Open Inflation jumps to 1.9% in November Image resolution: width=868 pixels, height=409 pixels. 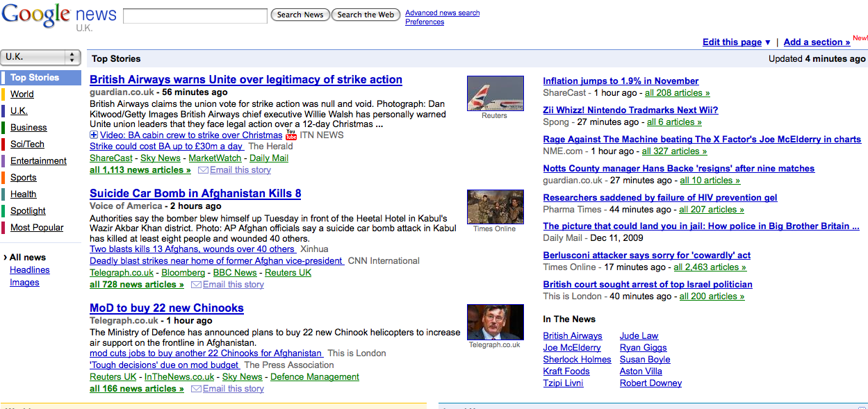click(x=621, y=81)
